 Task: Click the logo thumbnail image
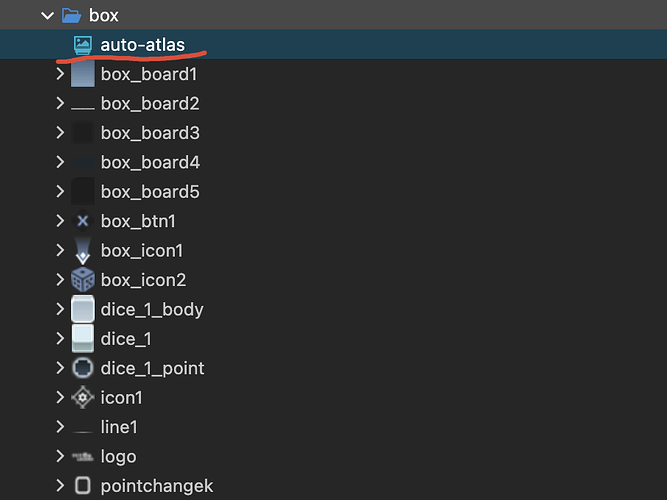point(83,457)
